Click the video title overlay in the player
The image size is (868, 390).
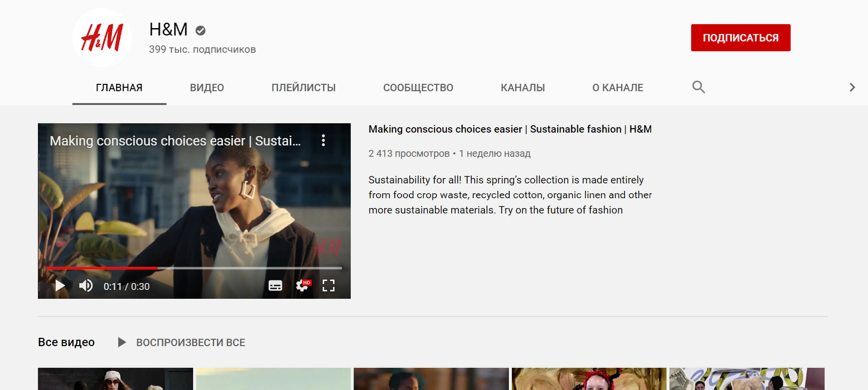point(175,141)
